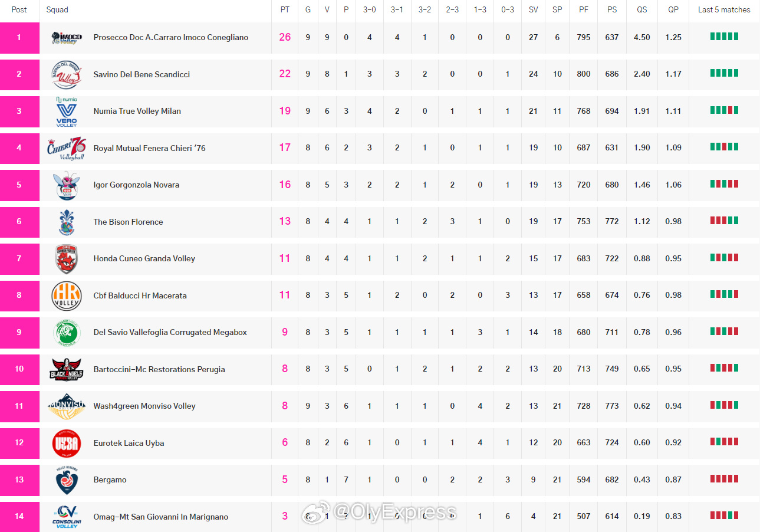This screenshot has width=760, height=532.
Task: Open Omag-Mt San Giovanni In Marignano page
Action: [161, 517]
